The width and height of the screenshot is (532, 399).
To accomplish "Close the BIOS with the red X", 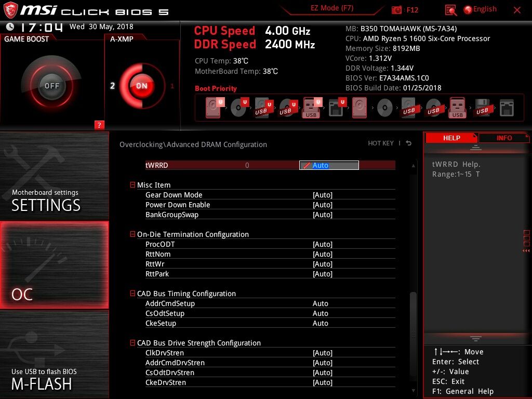I will [517, 10].
